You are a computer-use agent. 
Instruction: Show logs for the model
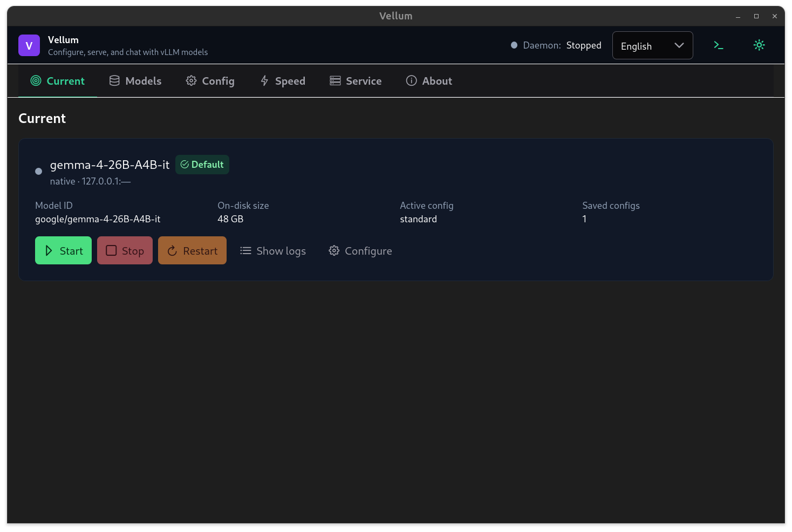[x=273, y=250]
